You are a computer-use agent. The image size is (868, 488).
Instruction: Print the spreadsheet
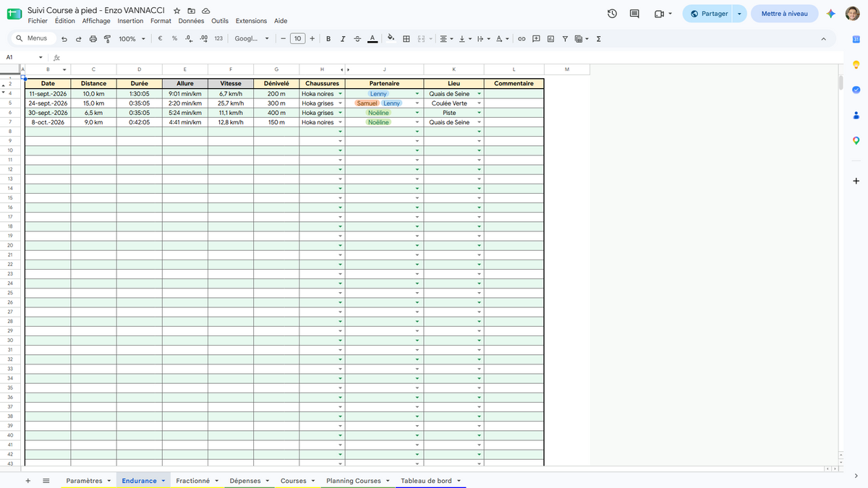[93, 39]
